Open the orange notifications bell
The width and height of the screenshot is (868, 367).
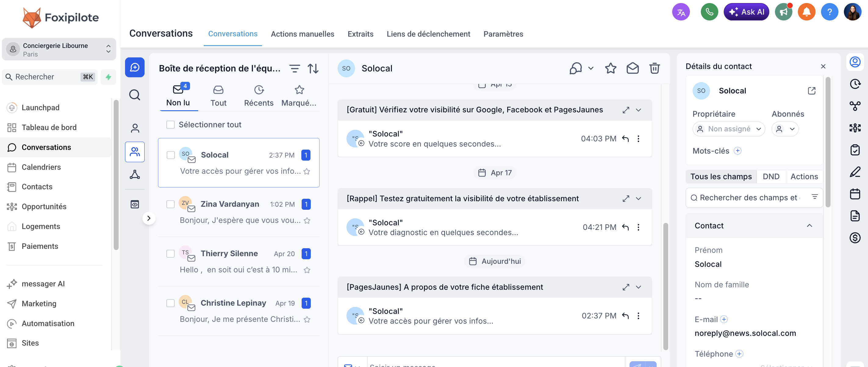806,12
